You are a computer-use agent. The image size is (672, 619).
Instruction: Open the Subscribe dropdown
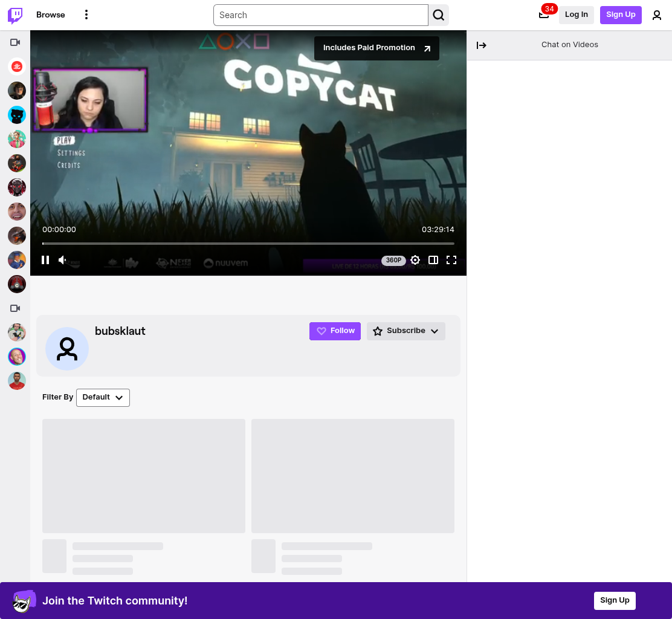point(406,331)
